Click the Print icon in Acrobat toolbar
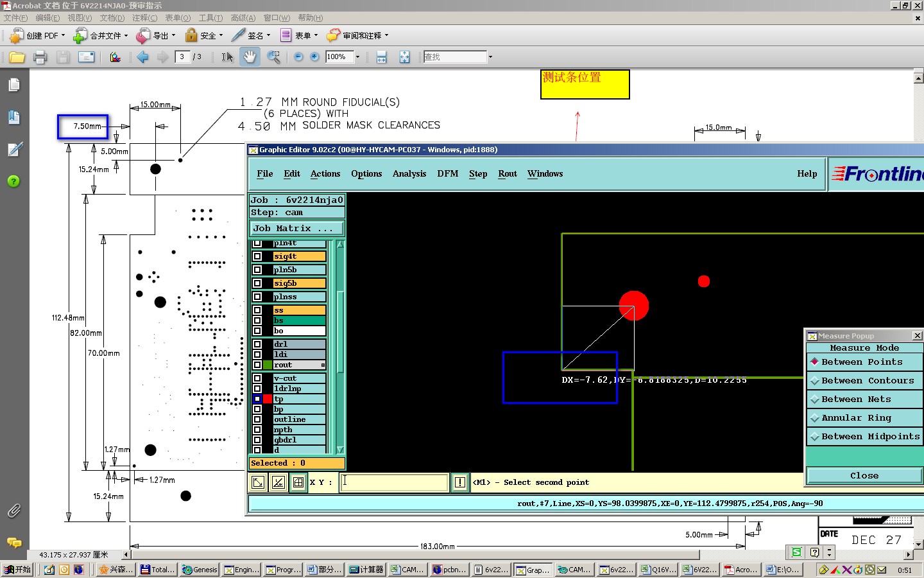The height and width of the screenshot is (578, 924). pyautogui.click(x=40, y=57)
